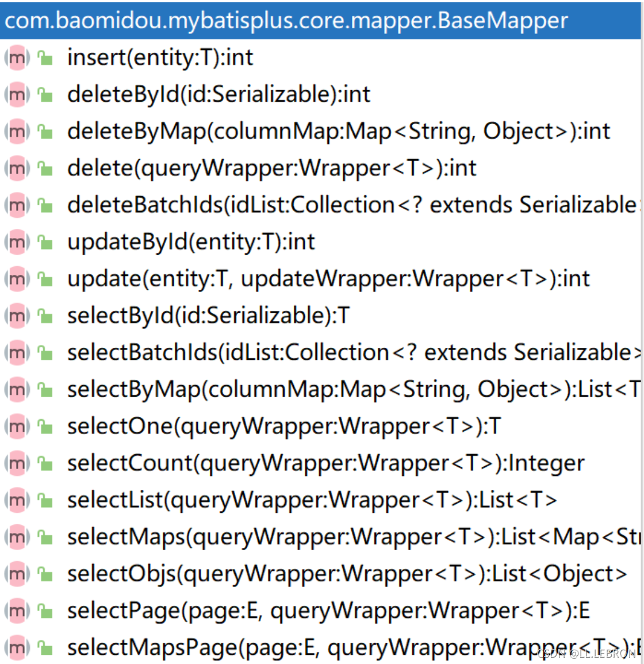The image size is (644, 664).
Task: Click the method icon beside insert(entity:T):int
Action: point(17,57)
